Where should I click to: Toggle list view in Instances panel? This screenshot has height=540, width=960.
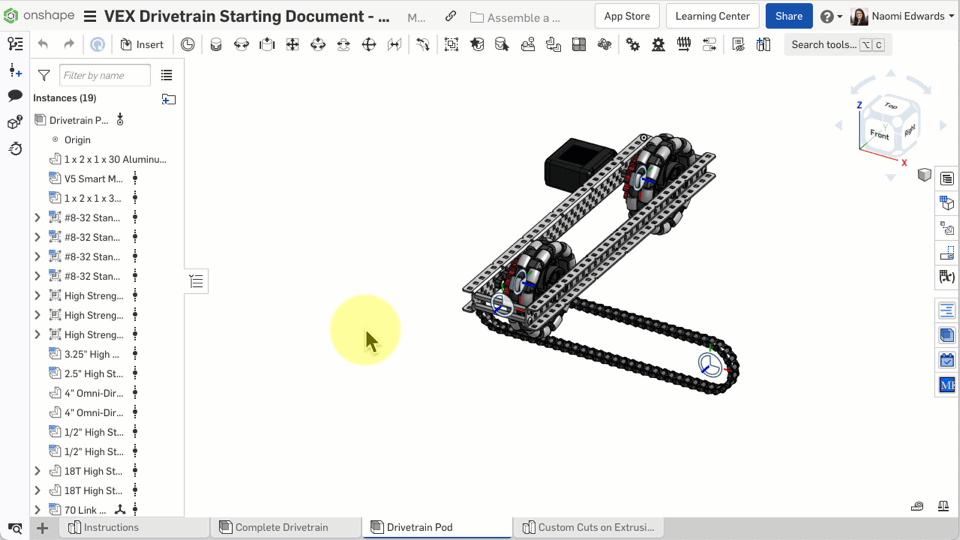(x=167, y=75)
